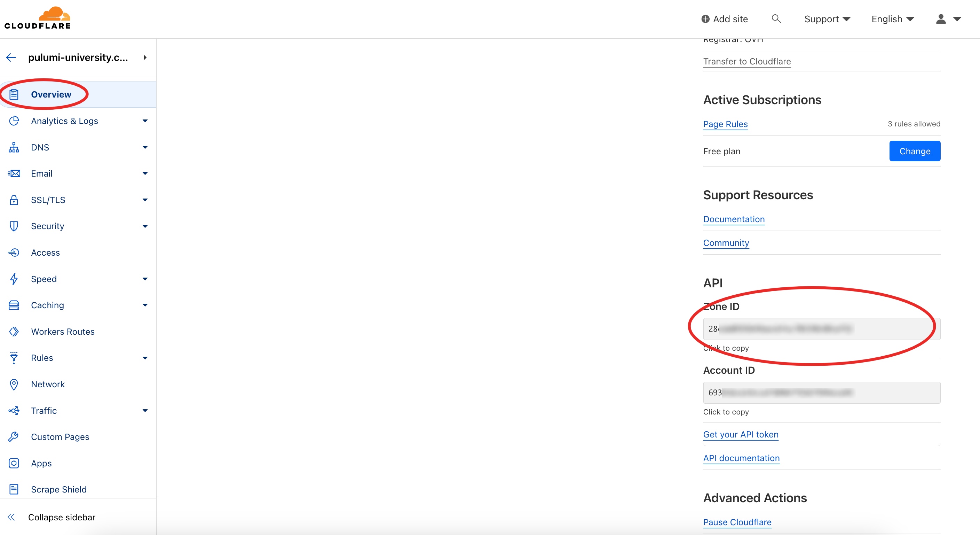Expand the DNS submenu arrow
Image resolution: width=980 pixels, height=535 pixels.
[145, 147]
